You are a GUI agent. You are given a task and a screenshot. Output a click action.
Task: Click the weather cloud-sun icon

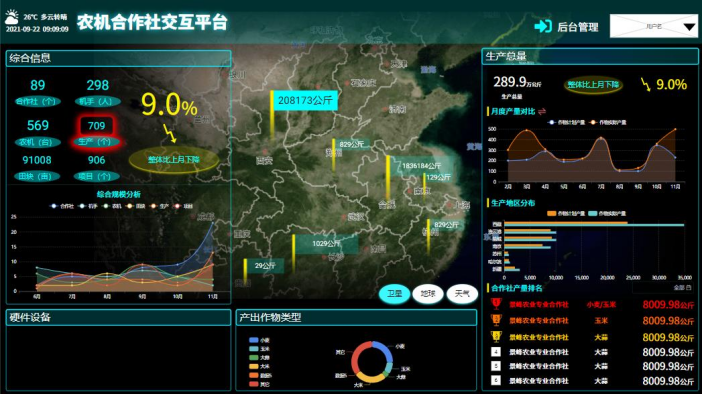(12, 17)
